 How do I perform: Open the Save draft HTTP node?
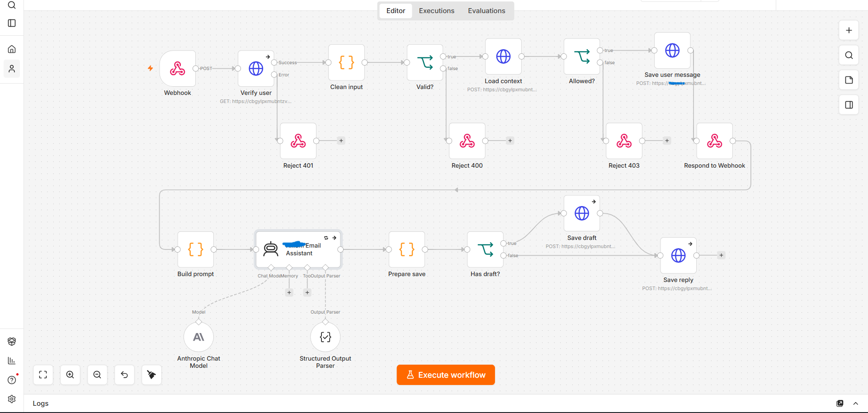(582, 213)
